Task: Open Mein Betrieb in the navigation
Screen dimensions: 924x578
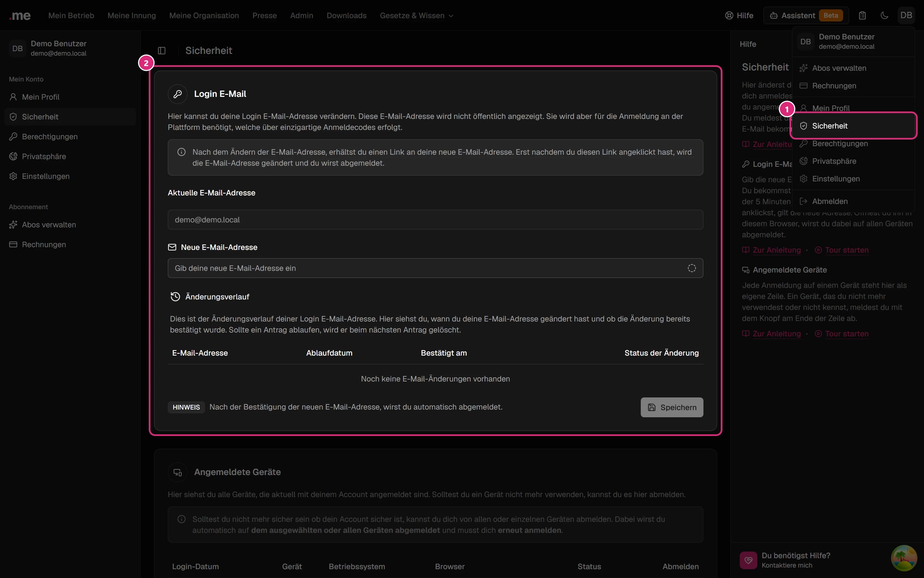Action: [x=71, y=16]
